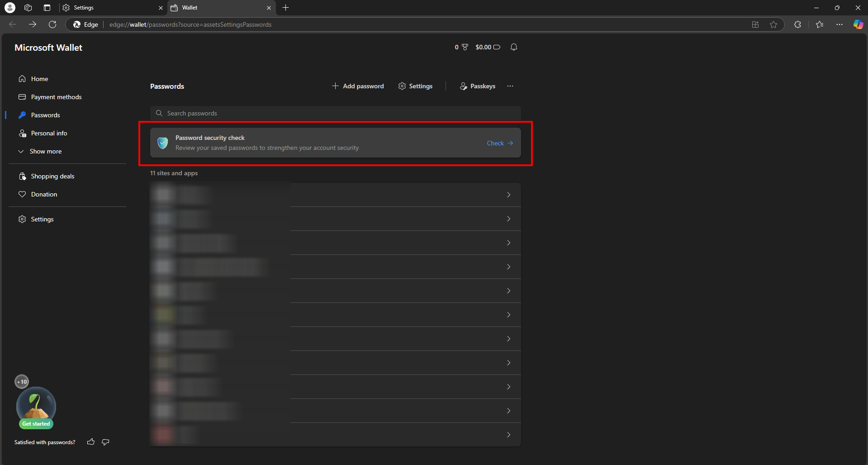This screenshot has width=868, height=465.
Task: Click Add password
Action: coord(358,86)
